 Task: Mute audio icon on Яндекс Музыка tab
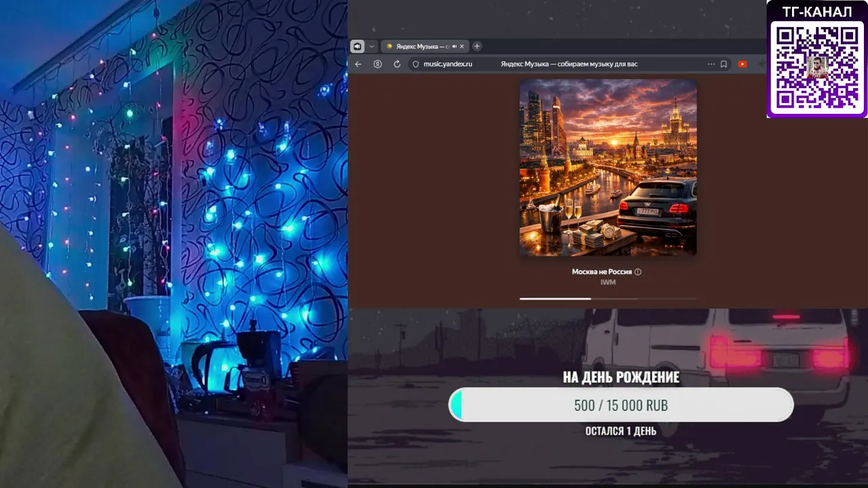[x=454, y=46]
